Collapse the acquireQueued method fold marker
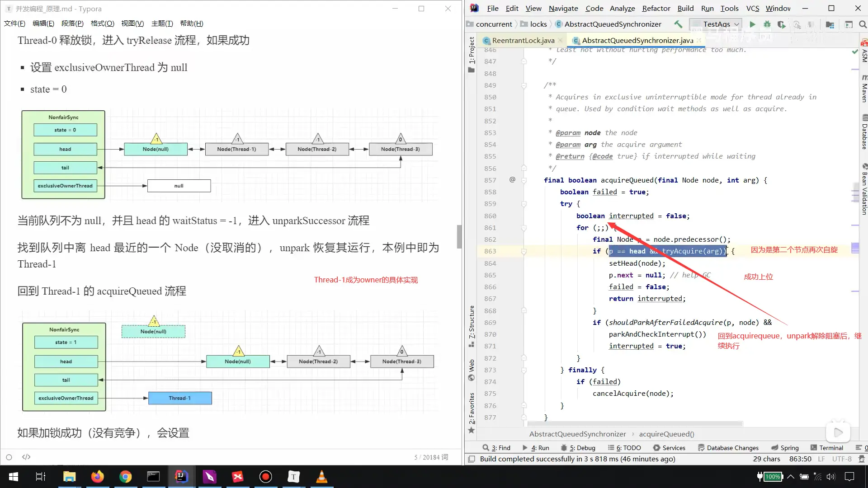This screenshot has height=488, width=868. click(x=524, y=180)
